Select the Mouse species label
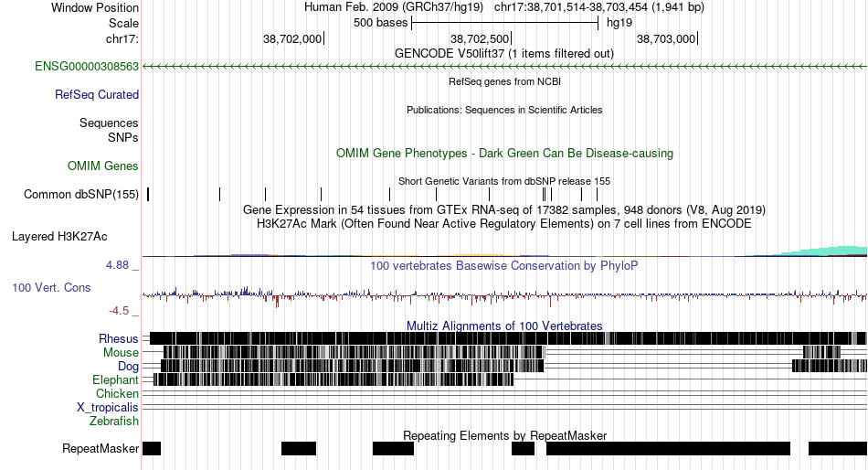The width and height of the screenshot is (868, 470). (x=121, y=353)
